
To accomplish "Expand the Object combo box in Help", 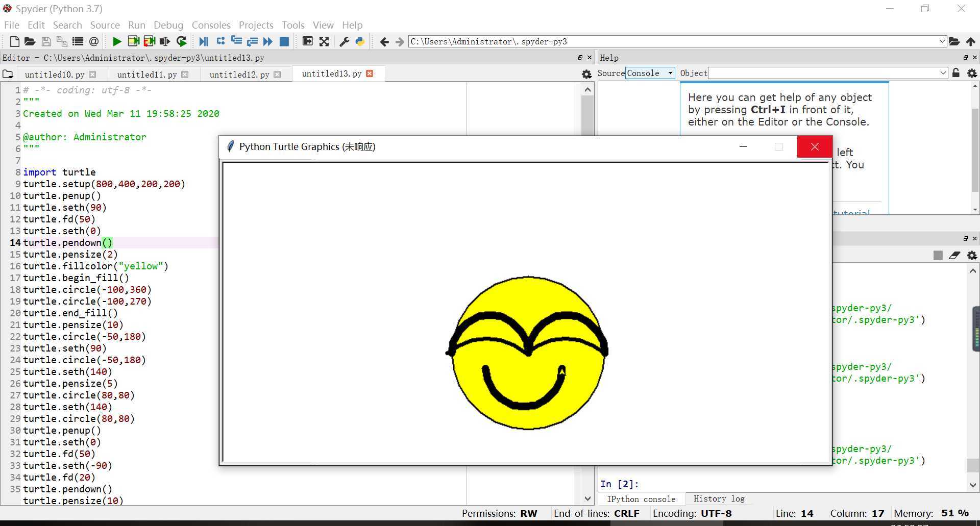I will pyautogui.click(x=943, y=73).
